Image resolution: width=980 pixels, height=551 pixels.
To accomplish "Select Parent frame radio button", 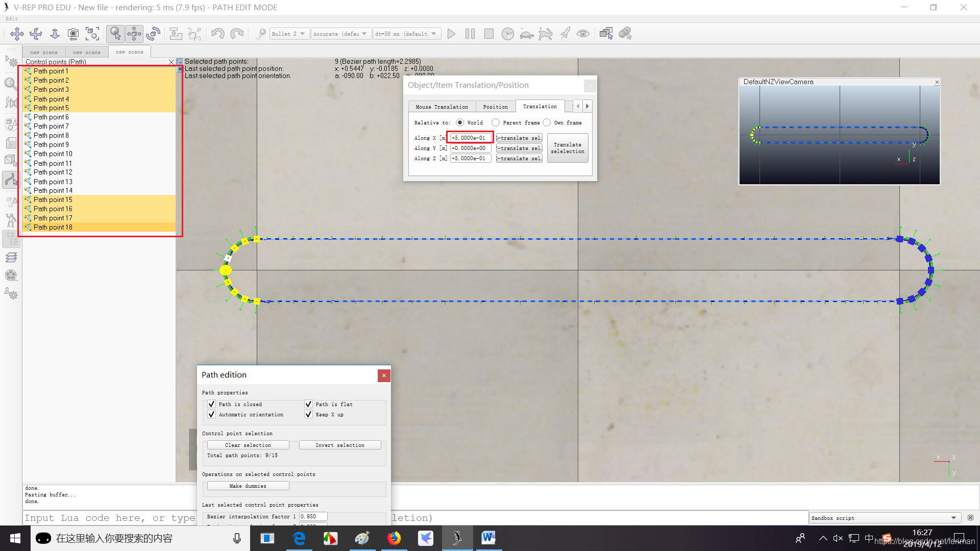I will point(496,122).
